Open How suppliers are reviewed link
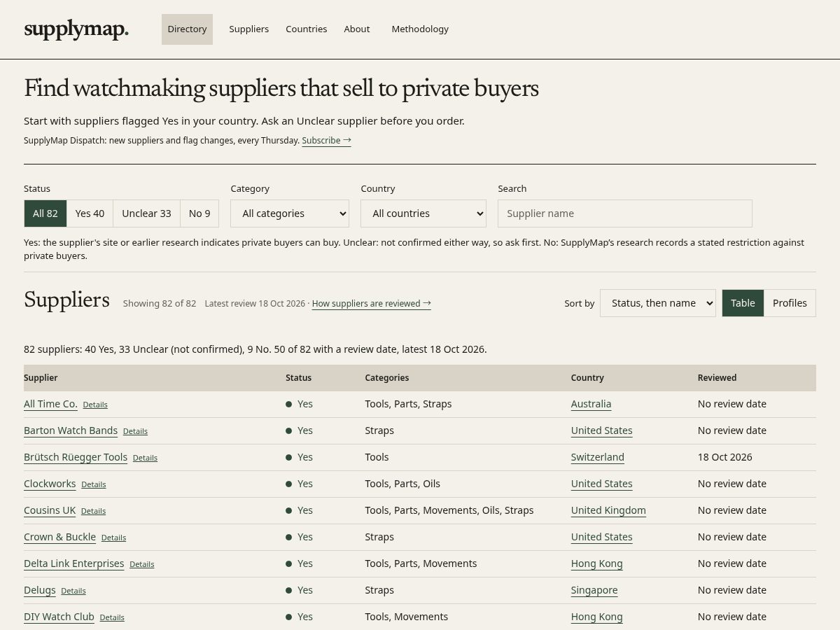Image resolution: width=840 pixels, height=630 pixels. click(371, 304)
